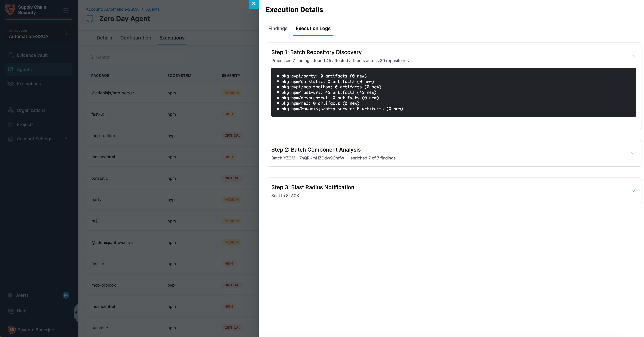Image resolution: width=644 pixels, height=337 pixels.
Task: Switch to the Findings tab
Action: tap(278, 28)
